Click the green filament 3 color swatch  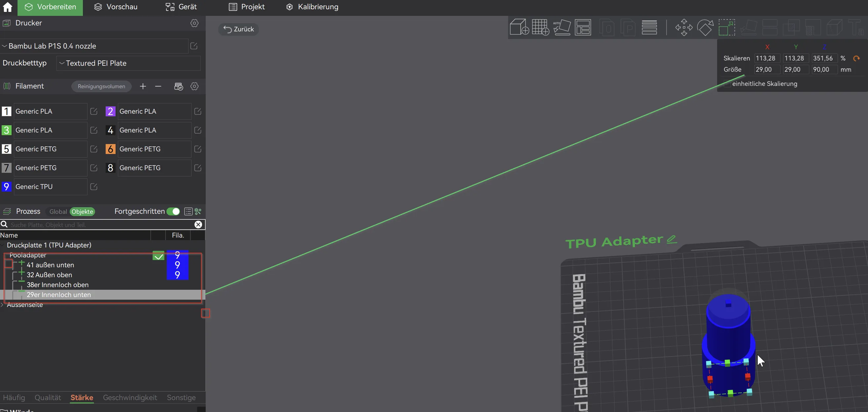click(6, 130)
